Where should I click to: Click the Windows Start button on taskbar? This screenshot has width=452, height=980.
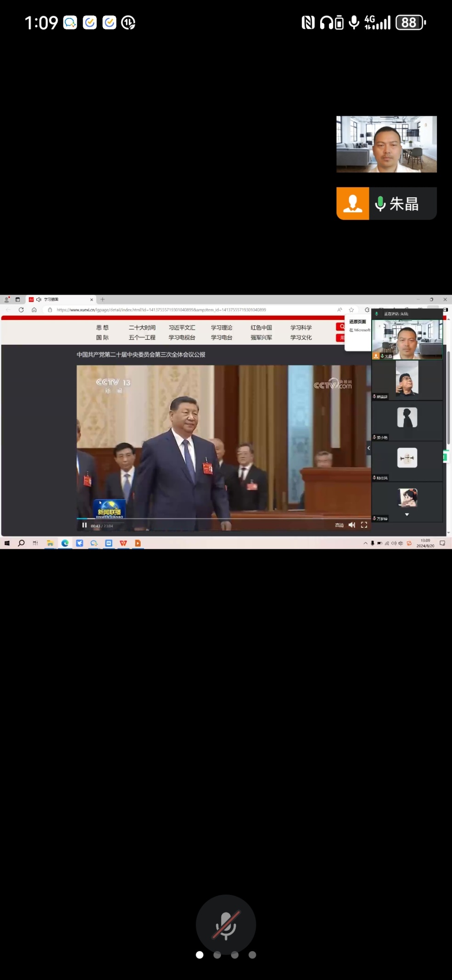(x=7, y=543)
